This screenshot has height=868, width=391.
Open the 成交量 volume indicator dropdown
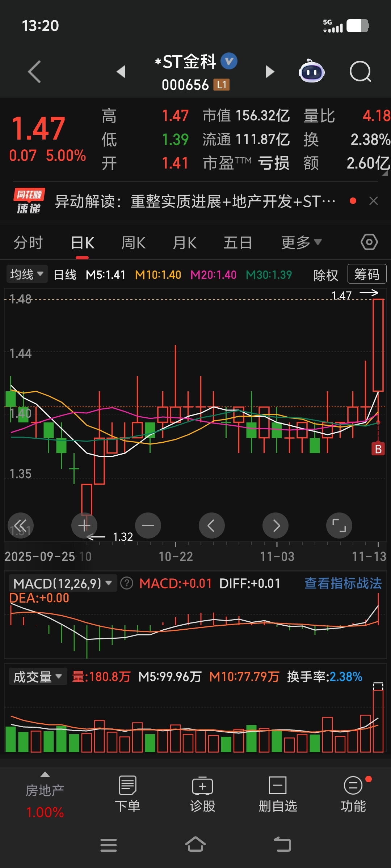click(38, 677)
